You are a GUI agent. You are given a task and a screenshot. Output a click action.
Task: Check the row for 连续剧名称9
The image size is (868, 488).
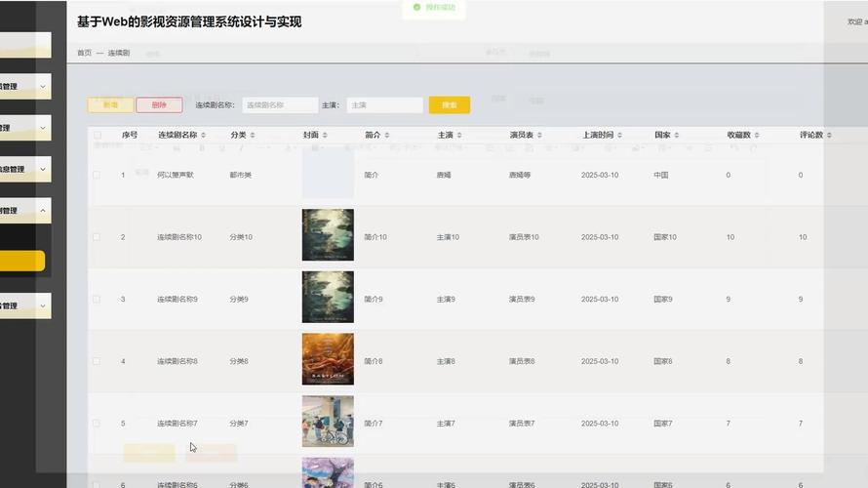(x=97, y=299)
